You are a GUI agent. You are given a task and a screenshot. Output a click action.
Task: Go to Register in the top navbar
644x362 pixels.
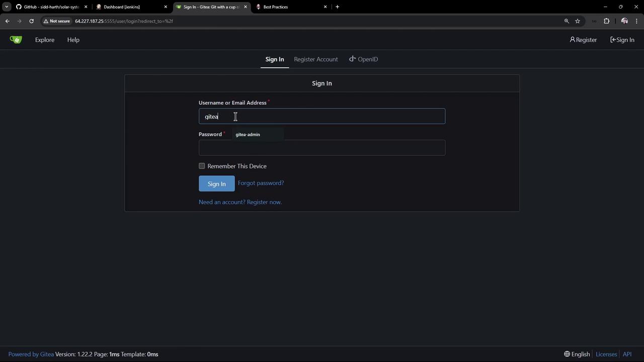[x=583, y=40]
